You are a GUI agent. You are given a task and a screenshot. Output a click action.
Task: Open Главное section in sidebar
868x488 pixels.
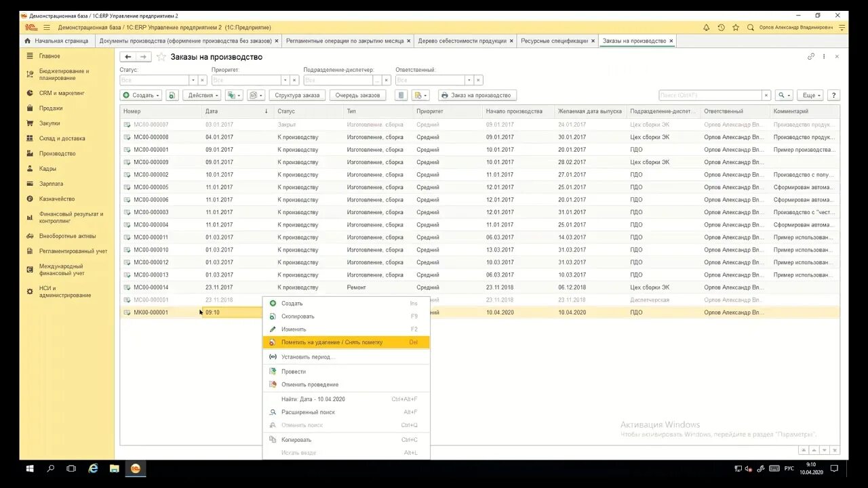point(50,56)
